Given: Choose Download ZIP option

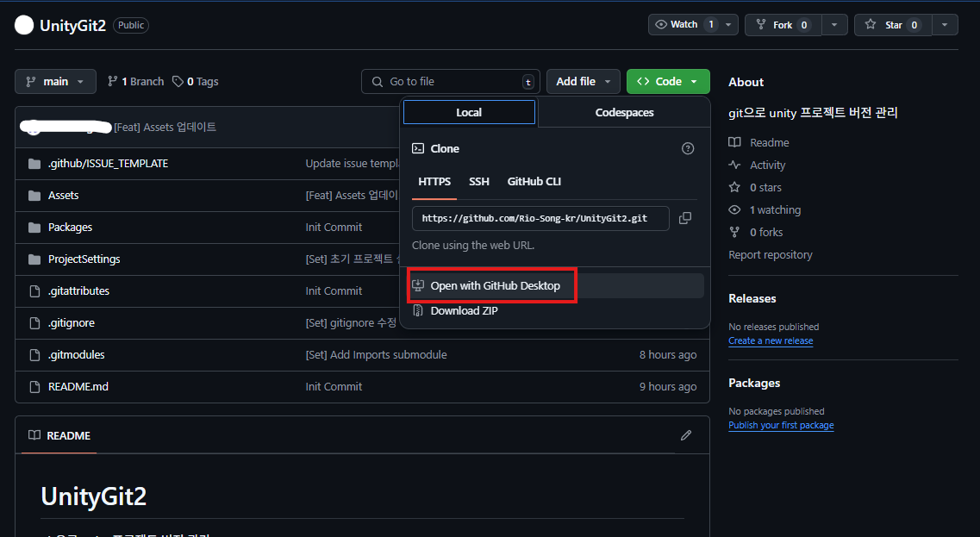Looking at the screenshot, I should coord(464,310).
